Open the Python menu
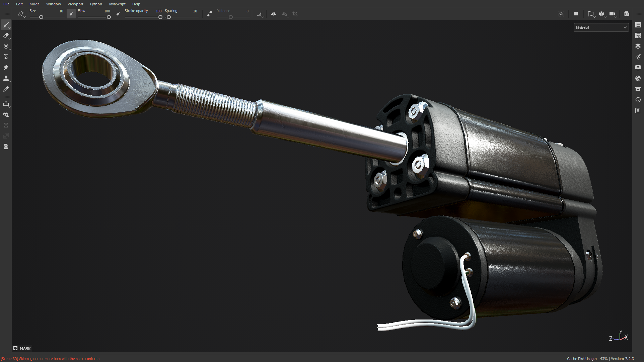The image size is (644, 362). click(96, 4)
